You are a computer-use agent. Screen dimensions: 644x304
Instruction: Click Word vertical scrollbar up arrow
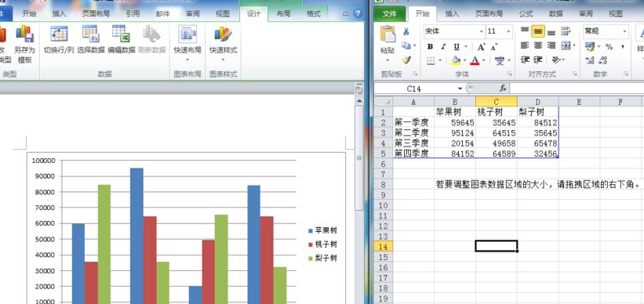pos(359,100)
